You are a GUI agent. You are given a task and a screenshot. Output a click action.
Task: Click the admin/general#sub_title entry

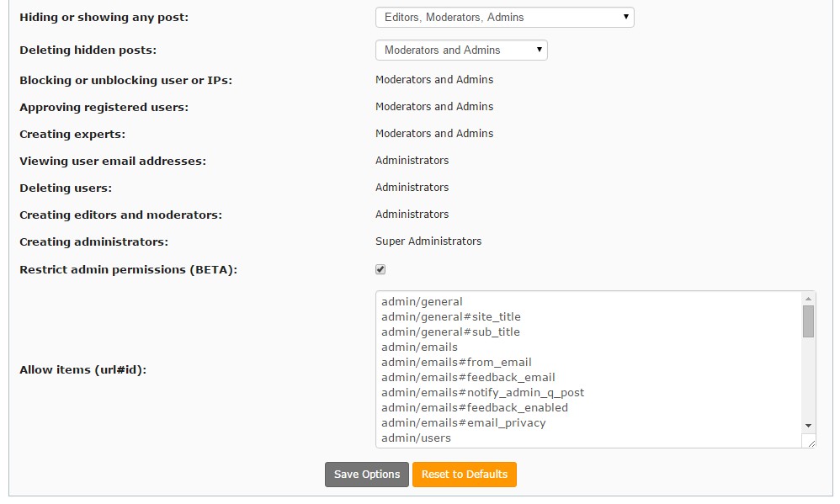(x=450, y=332)
